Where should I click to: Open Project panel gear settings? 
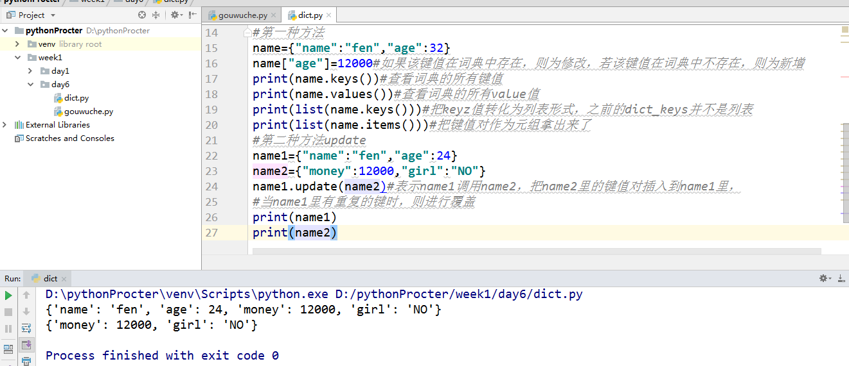pos(176,15)
